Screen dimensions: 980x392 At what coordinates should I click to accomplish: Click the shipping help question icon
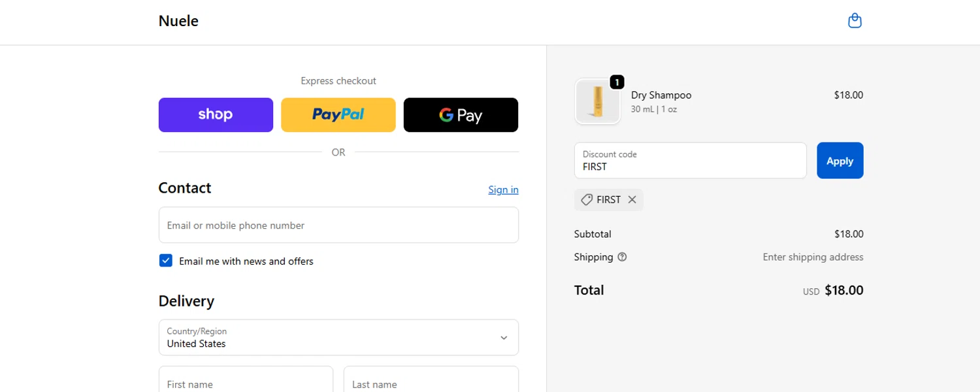pos(622,257)
